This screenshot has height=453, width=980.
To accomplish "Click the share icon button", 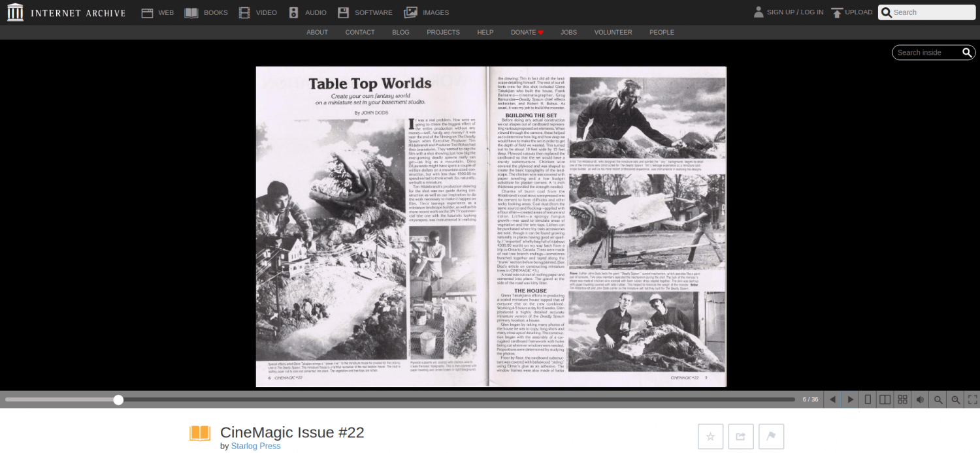I will 741,437.
